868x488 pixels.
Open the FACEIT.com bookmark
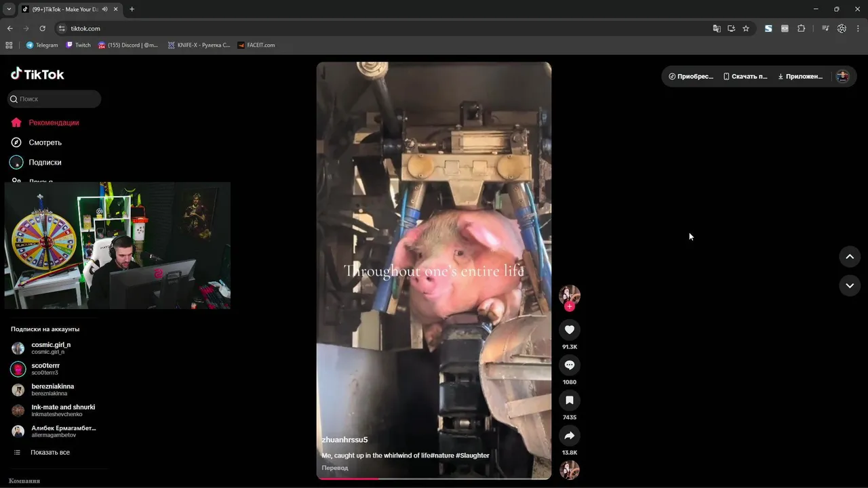[x=256, y=45]
